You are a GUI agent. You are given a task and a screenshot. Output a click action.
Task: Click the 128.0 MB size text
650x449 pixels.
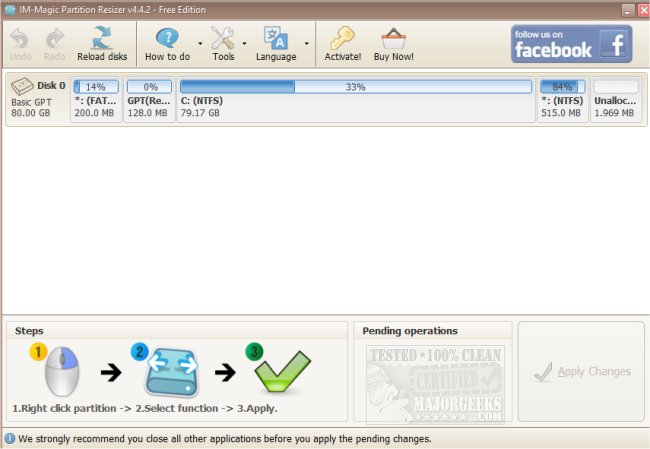click(x=147, y=113)
